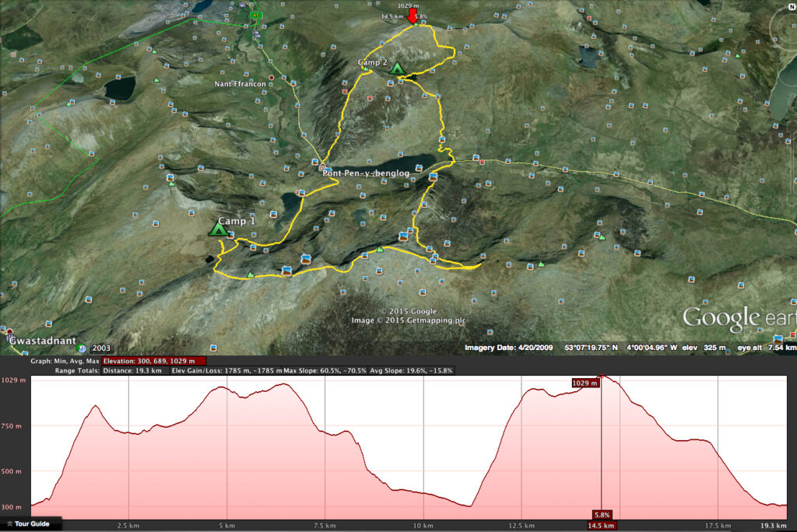Click the 14.5 km profile cursor label
Screen dimensions: 797x532
[602, 527]
